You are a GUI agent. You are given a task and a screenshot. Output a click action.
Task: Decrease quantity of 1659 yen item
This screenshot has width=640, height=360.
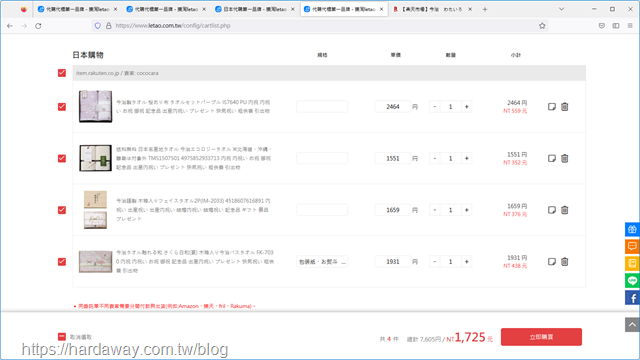coord(435,210)
